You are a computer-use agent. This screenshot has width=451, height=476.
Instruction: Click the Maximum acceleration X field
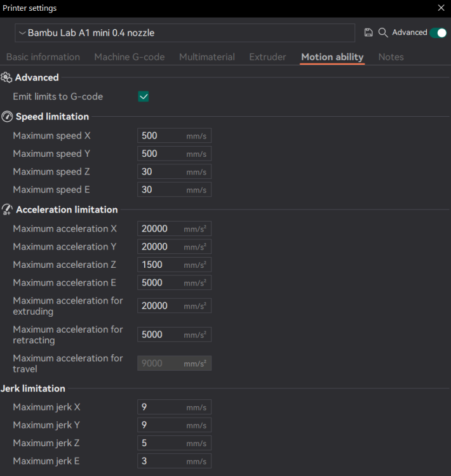(161, 229)
